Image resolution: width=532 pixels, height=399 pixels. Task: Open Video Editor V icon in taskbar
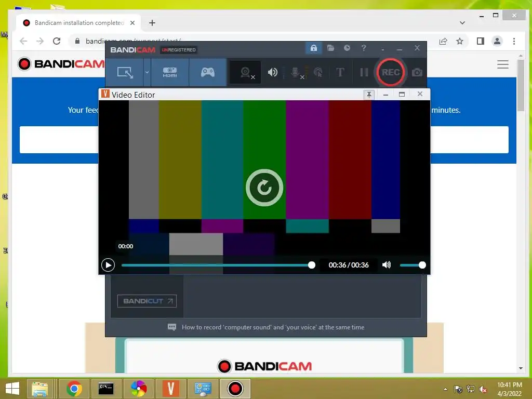170,389
